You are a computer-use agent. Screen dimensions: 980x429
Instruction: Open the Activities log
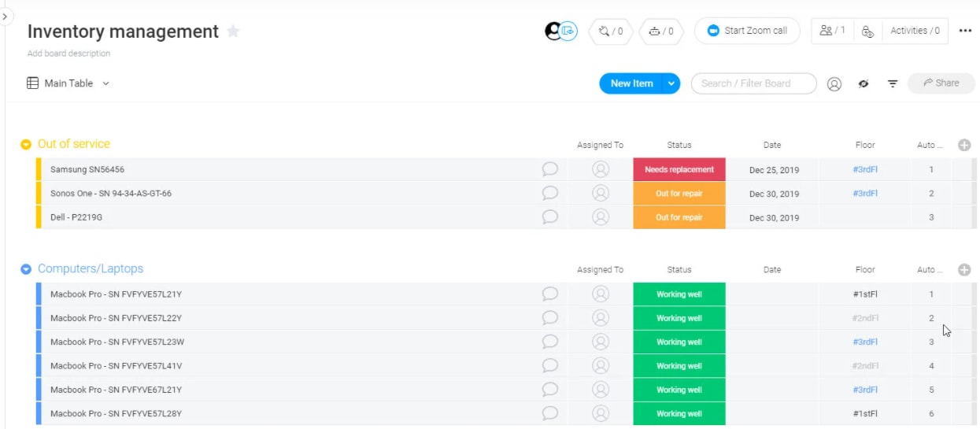pos(915,31)
